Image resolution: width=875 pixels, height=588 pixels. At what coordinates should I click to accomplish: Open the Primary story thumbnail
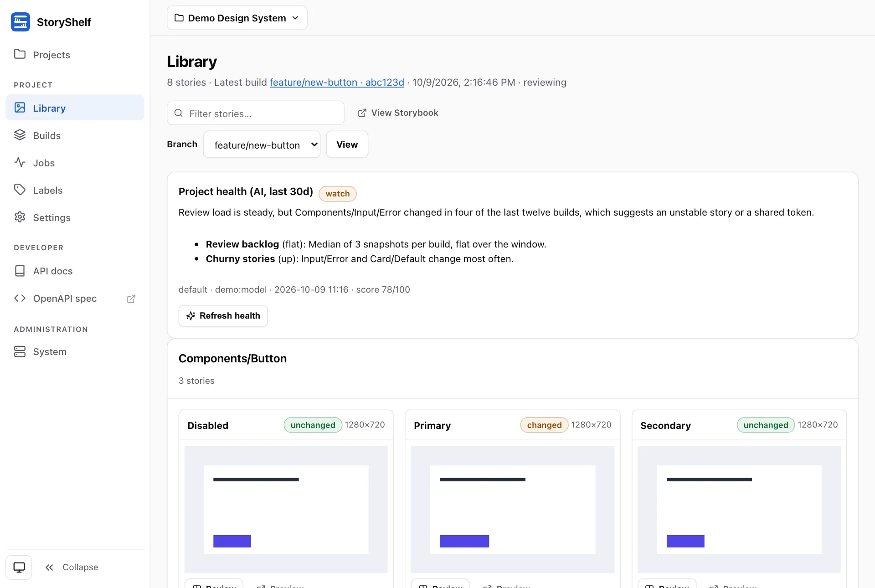pyautogui.click(x=513, y=509)
